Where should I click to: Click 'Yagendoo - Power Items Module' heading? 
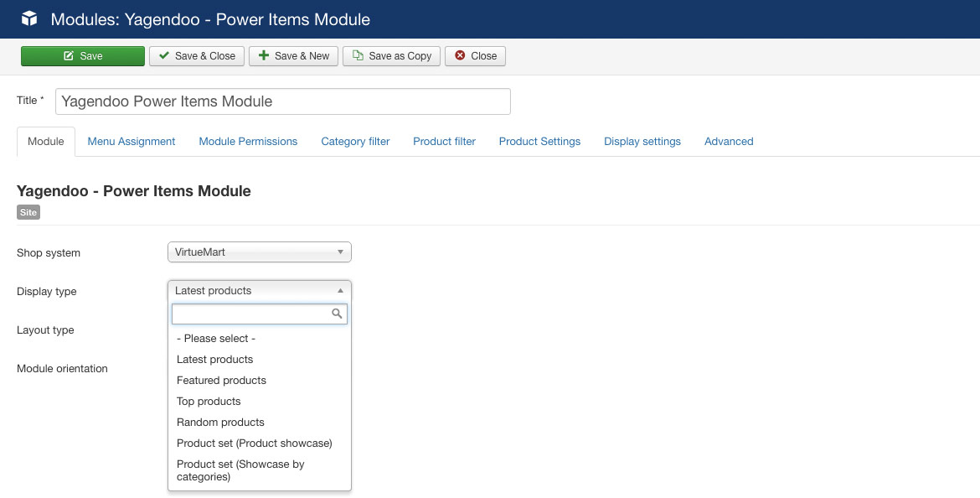(134, 191)
